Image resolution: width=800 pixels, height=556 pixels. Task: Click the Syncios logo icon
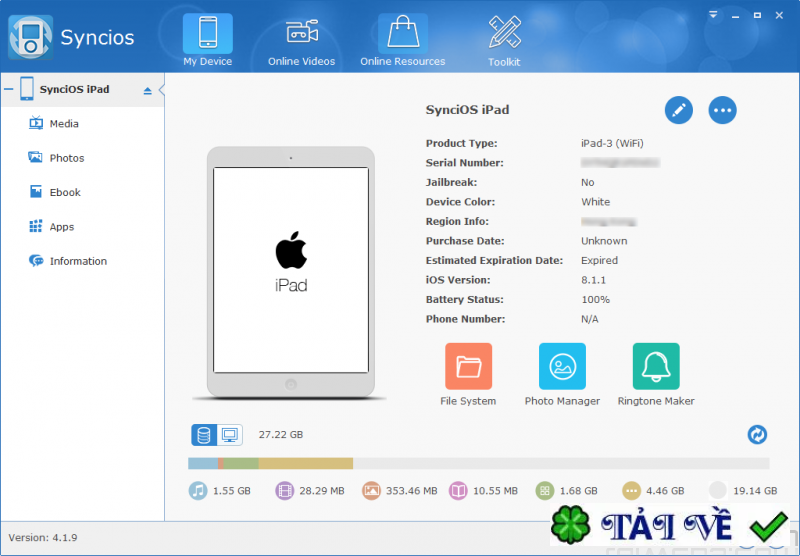pos(30,37)
